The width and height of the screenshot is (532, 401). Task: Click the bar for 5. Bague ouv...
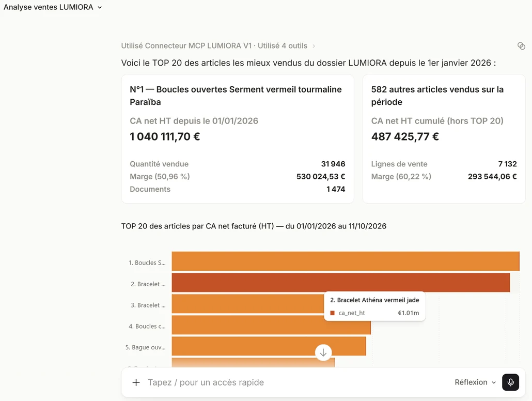(269, 346)
